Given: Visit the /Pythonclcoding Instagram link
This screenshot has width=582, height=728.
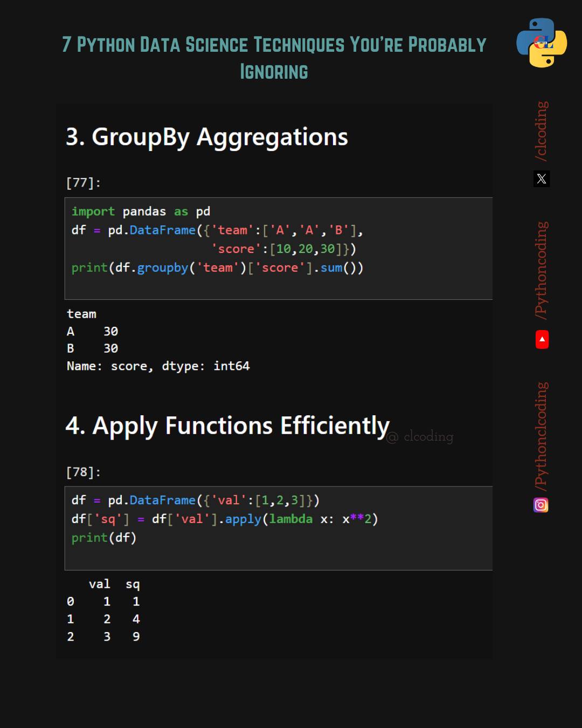Looking at the screenshot, I should [541, 436].
